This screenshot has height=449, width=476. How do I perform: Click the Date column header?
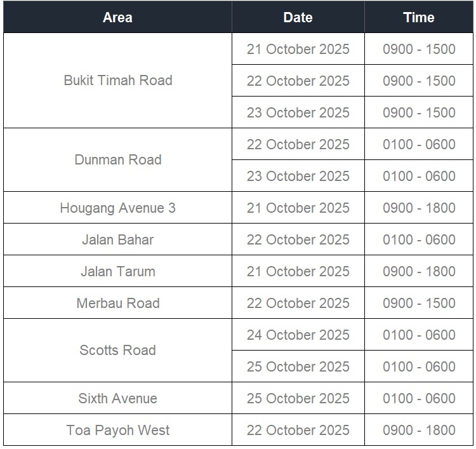298,17
